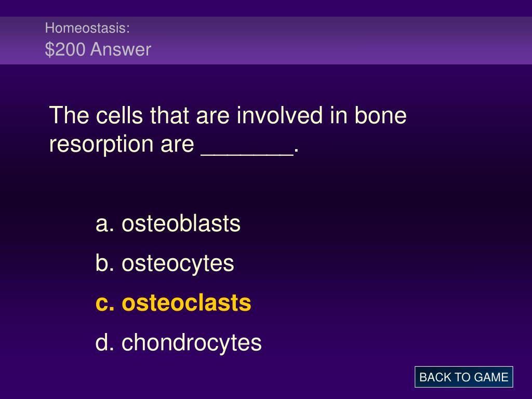Click the BACK TO GAME button
Screen dimensions: 532x399
[x=463, y=377]
